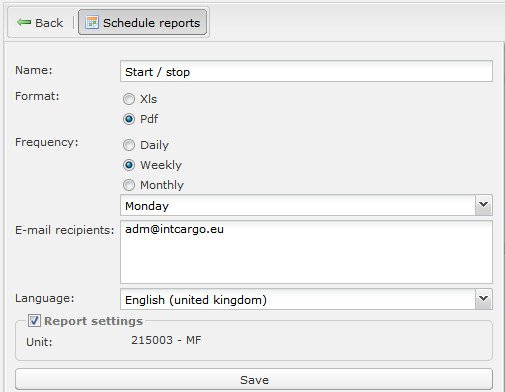Click the E-mail recipients: label
Screen dimensions: 505x392
point(65,230)
